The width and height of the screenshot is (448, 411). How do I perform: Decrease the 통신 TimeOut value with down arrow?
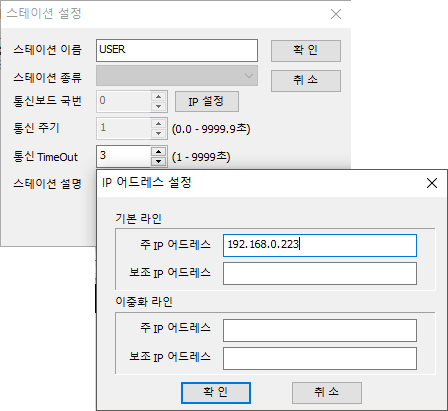point(158,161)
